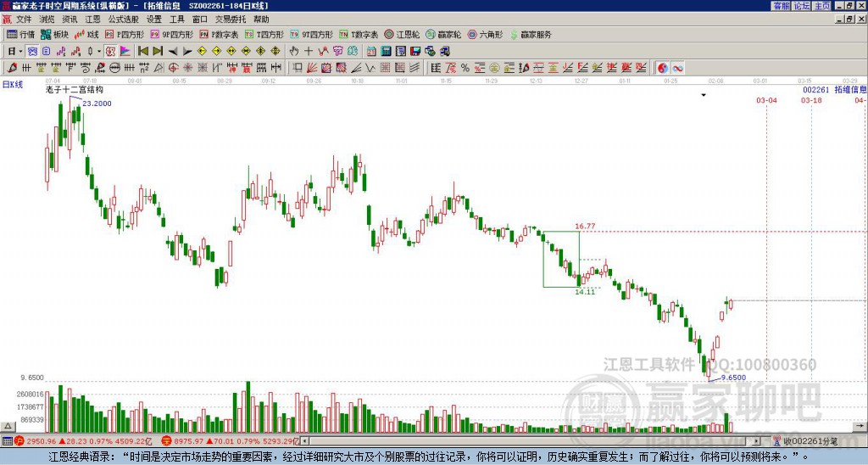Open the 浏览 menu
868x465 pixels.
tap(47, 20)
